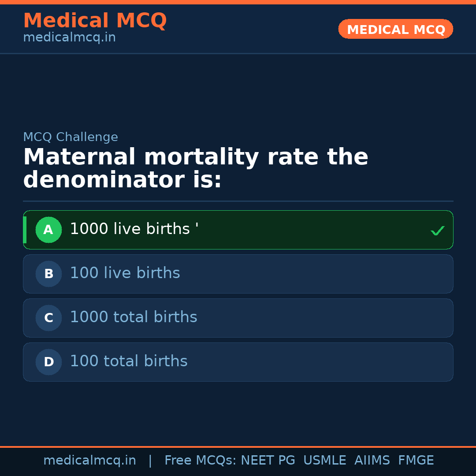Click the circle B badge
Viewport: 476px width, 476px height.
(x=48, y=274)
